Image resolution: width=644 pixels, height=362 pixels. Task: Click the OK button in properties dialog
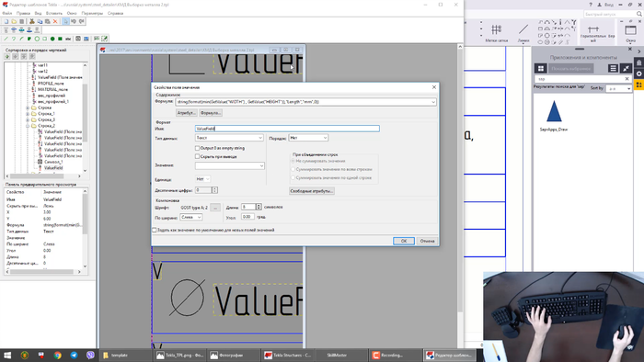[403, 241]
